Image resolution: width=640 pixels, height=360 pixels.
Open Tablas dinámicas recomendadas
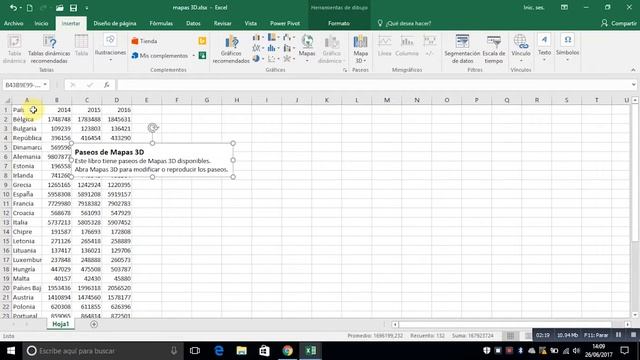(49, 49)
